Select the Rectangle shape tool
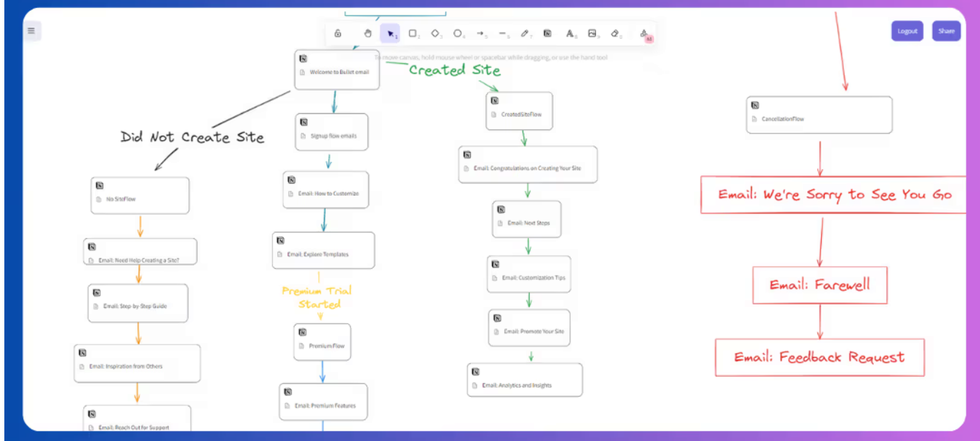980x441 pixels. (x=412, y=34)
